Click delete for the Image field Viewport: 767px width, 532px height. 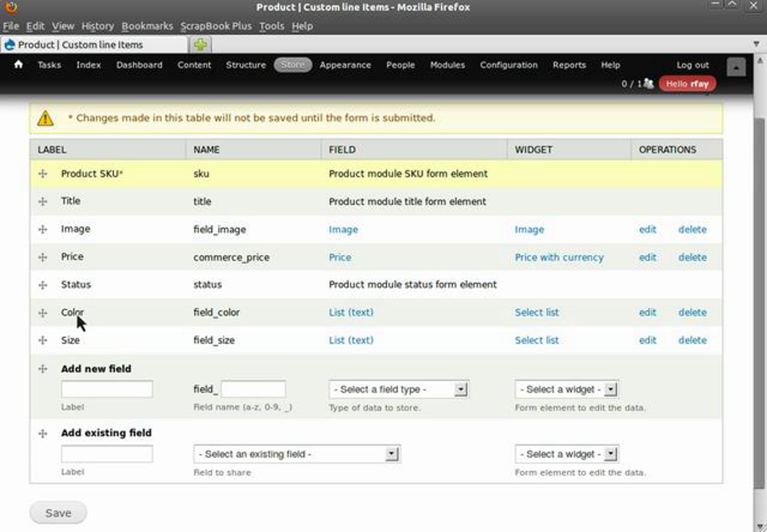(x=693, y=229)
